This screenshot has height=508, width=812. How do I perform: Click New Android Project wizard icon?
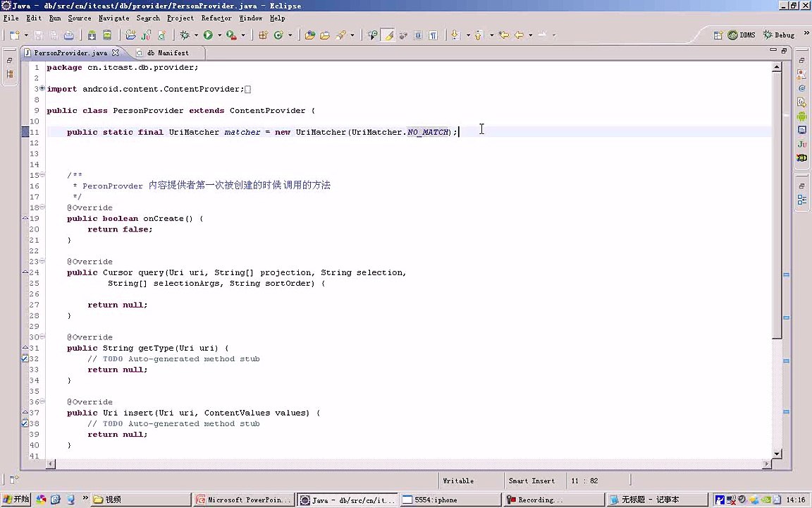point(130,35)
